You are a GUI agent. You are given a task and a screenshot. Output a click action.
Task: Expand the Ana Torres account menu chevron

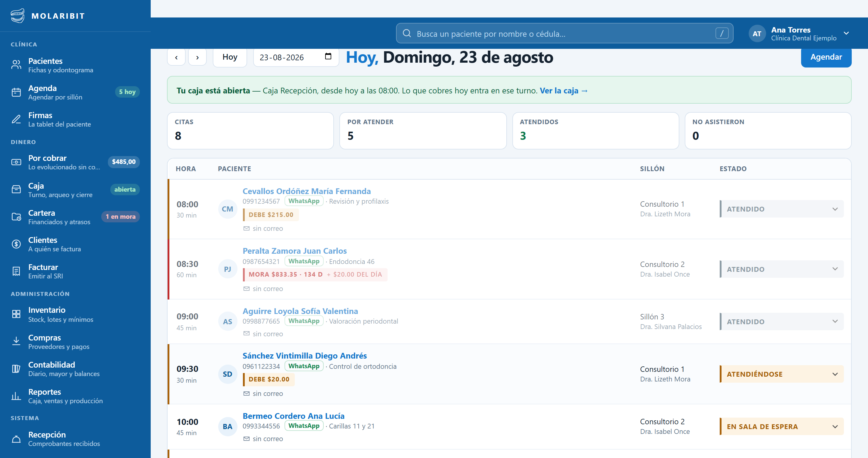[846, 33]
